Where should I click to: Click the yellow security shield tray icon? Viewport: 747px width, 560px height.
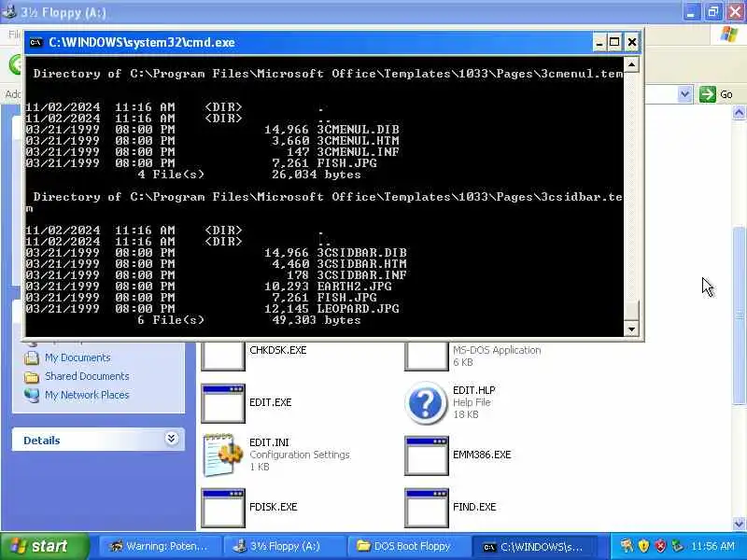(x=643, y=546)
